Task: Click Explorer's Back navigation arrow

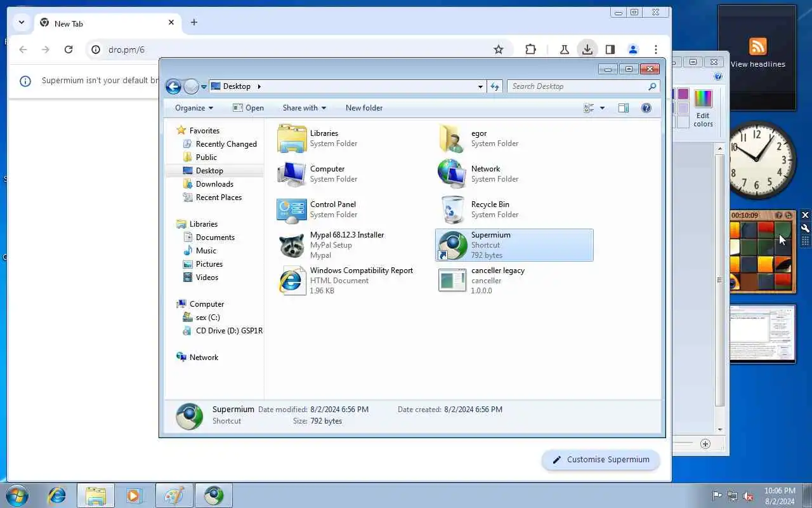Action: [173, 86]
